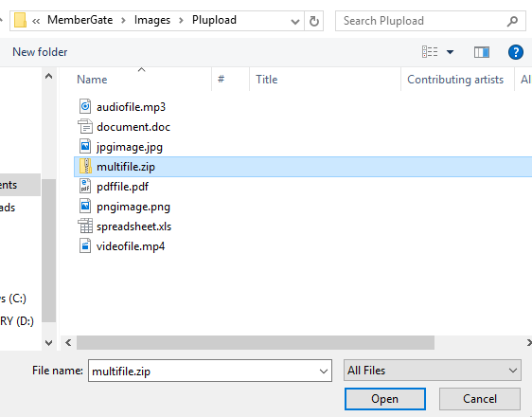Screen dimensions: 532x417
Task: Click the Contributing artists column header
Action: pyautogui.click(x=457, y=80)
